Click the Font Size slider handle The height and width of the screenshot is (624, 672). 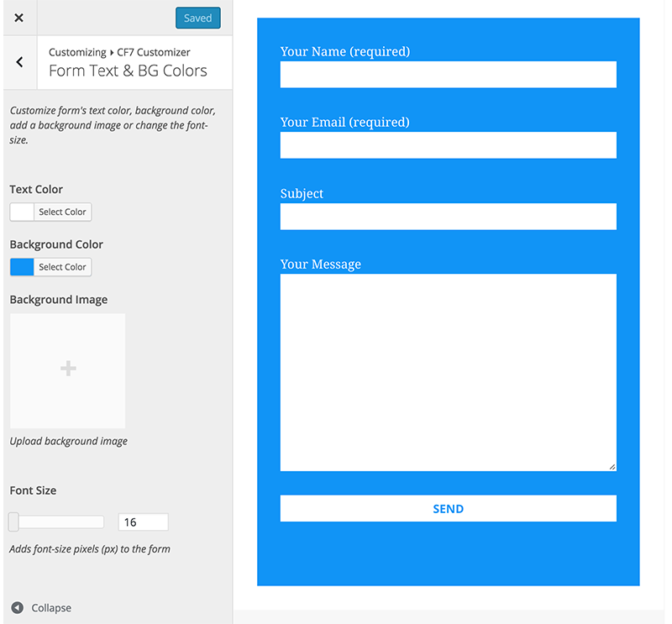coord(13,522)
